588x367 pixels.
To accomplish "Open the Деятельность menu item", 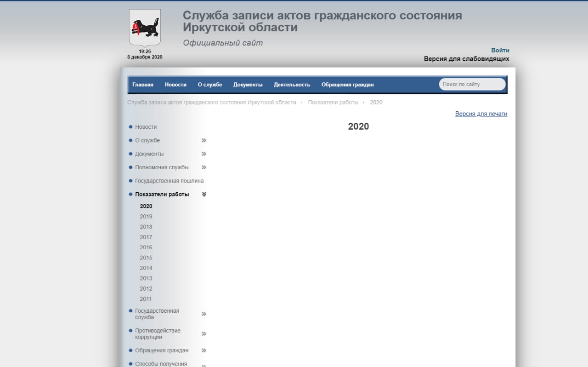I will point(292,85).
